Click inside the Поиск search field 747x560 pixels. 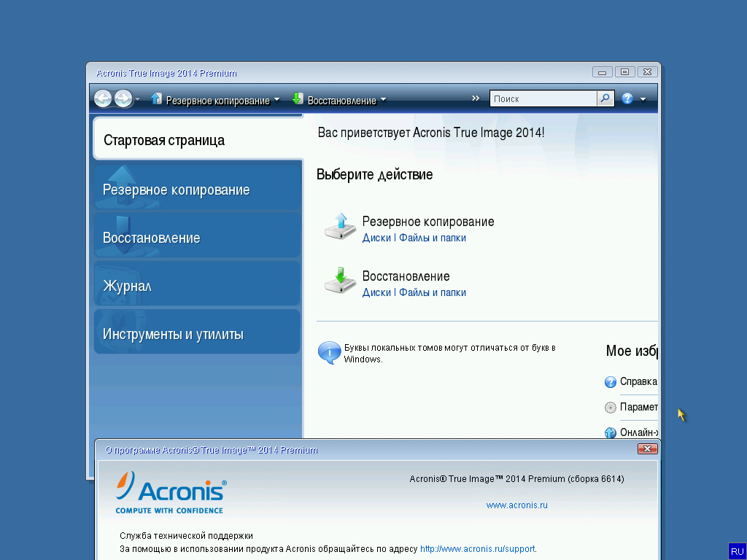click(543, 98)
